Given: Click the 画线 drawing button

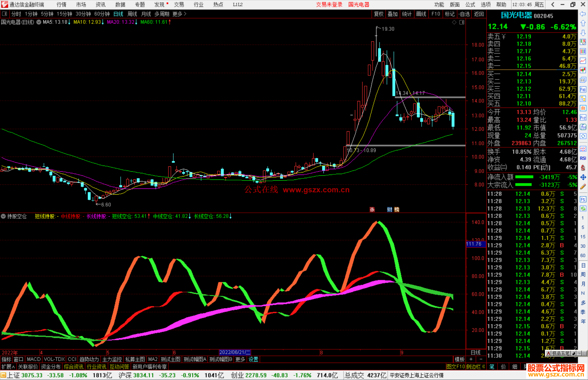Looking at the screenshot, I should pyautogui.click(x=421, y=14).
